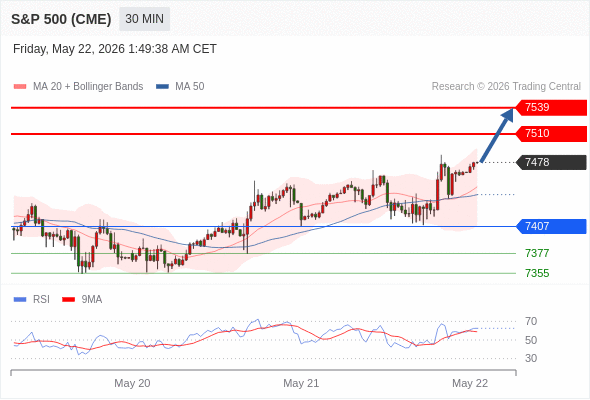Click the green 7377 support value
The height and width of the screenshot is (400, 590).
(537, 253)
